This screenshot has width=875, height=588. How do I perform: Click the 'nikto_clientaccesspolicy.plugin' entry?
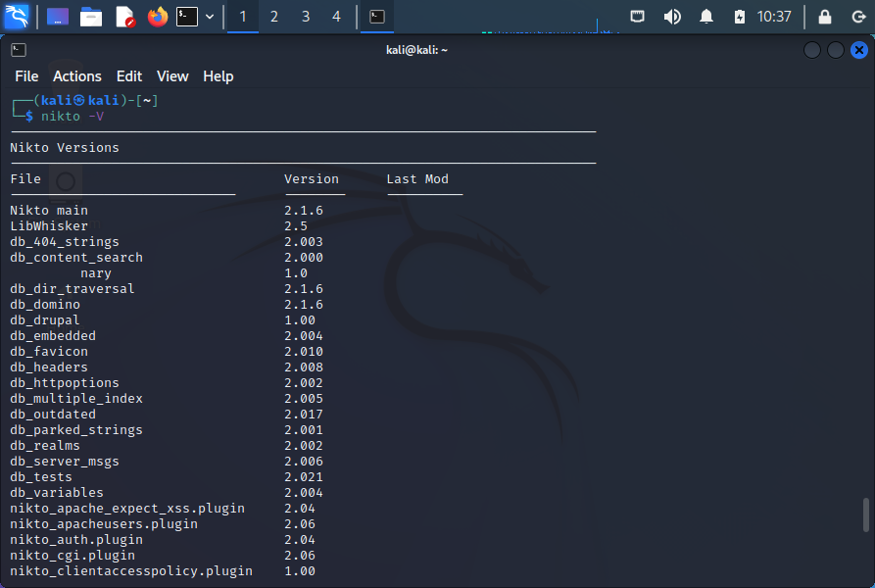click(x=131, y=570)
